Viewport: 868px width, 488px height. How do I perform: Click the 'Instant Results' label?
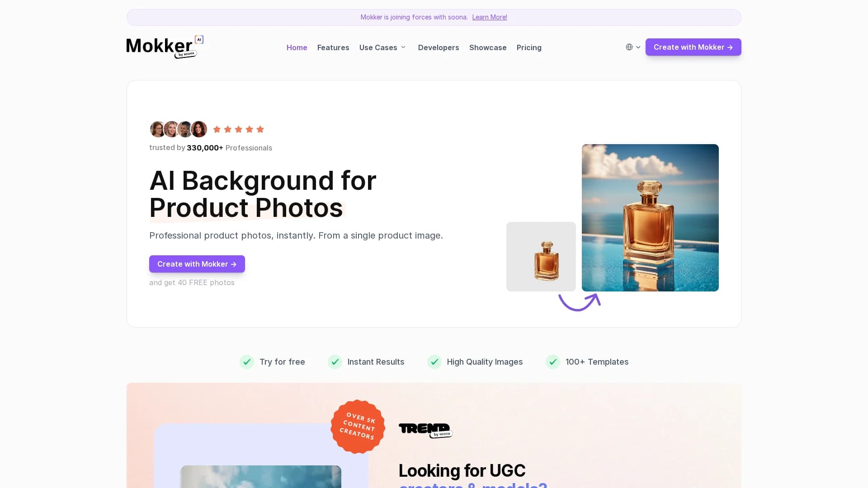(376, 362)
